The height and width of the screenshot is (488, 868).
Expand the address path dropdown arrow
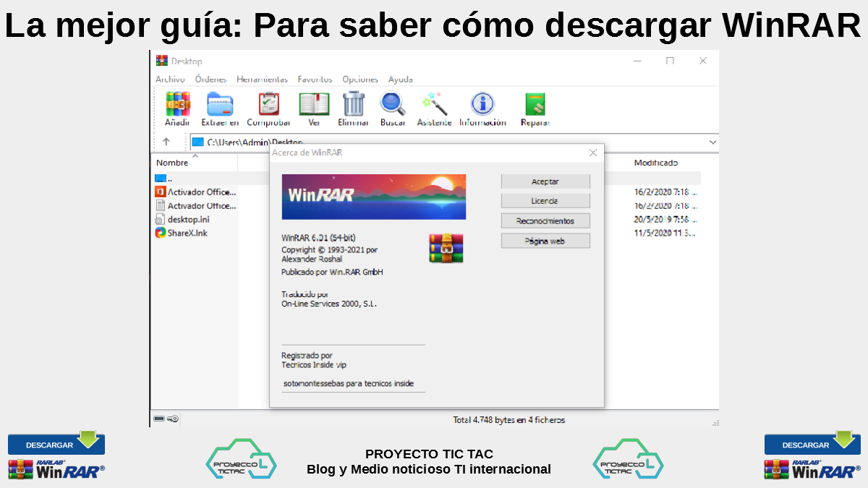712,142
